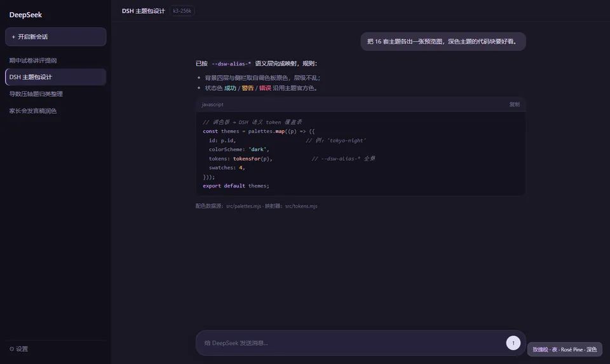Click the green 成功 status word
The height and width of the screenshot is (364, 610).
[x=230, y=88]
